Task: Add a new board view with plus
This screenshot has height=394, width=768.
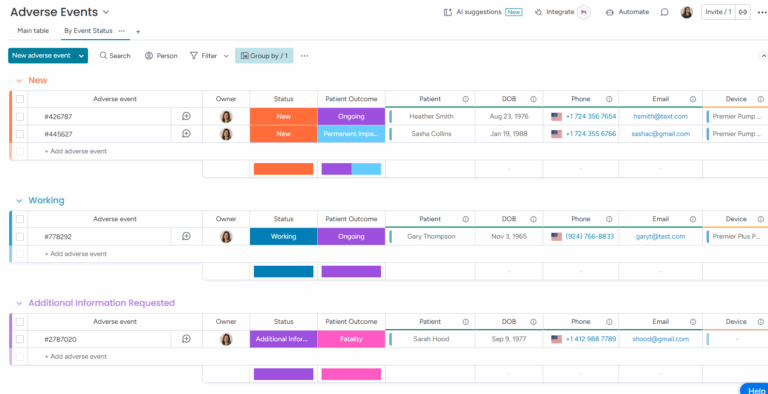Action: (x=138, y=32)
